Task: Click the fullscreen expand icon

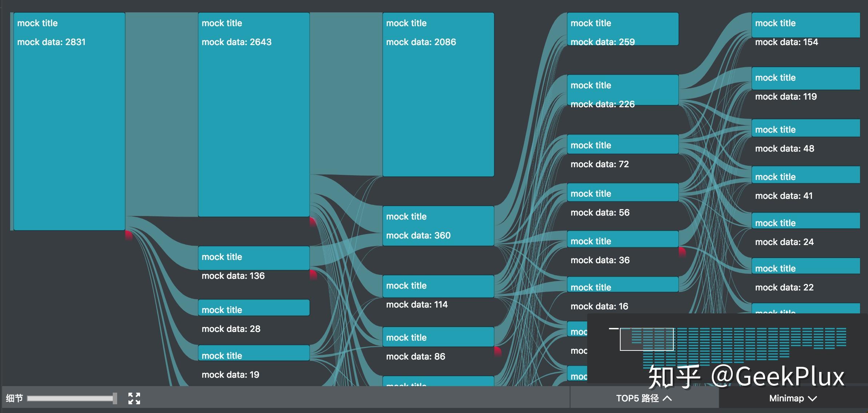Action: pos(134,398)
